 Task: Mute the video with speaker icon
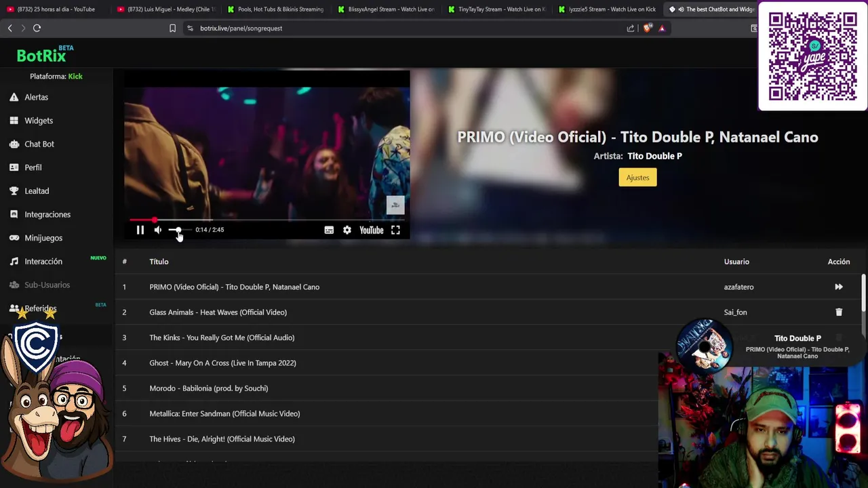tap(157, 230)
